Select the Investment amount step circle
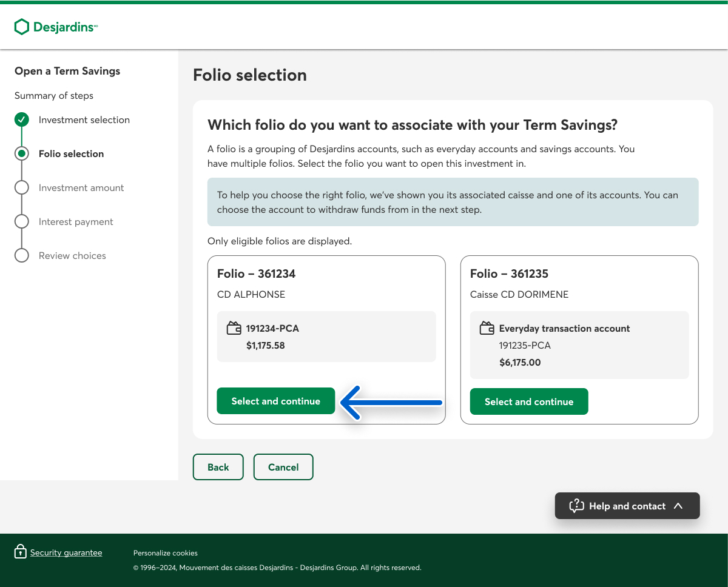The width and height of the screenshot is (728, 587). (x=22, y=188)
